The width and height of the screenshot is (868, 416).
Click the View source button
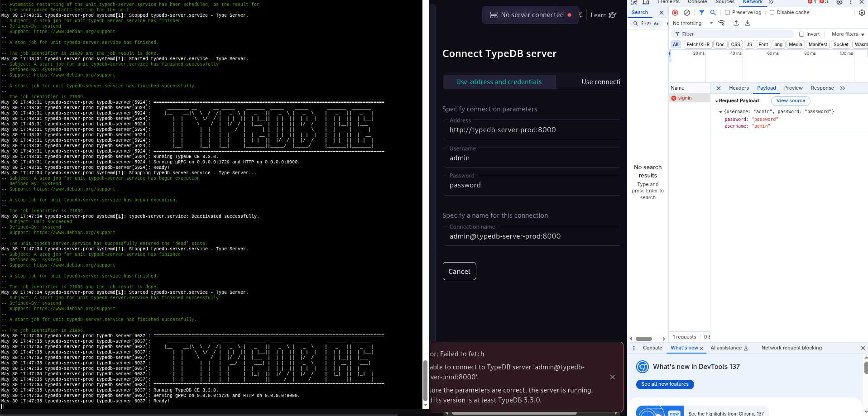pos(791,101)
